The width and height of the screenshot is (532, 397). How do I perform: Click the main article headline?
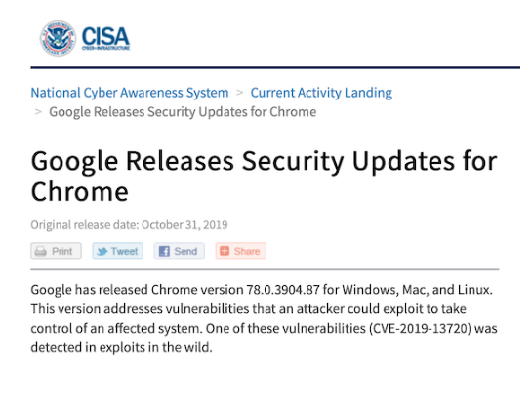(264, 177)
